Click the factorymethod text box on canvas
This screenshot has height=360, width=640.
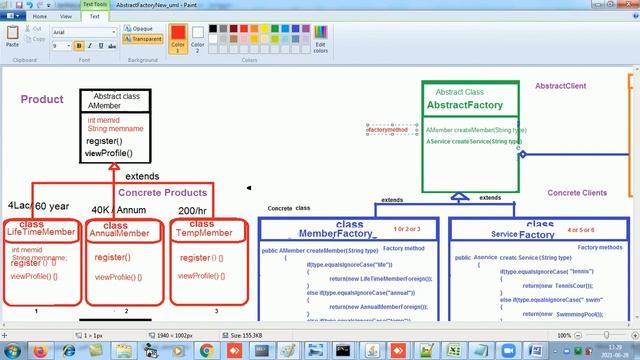click(392, 130)
